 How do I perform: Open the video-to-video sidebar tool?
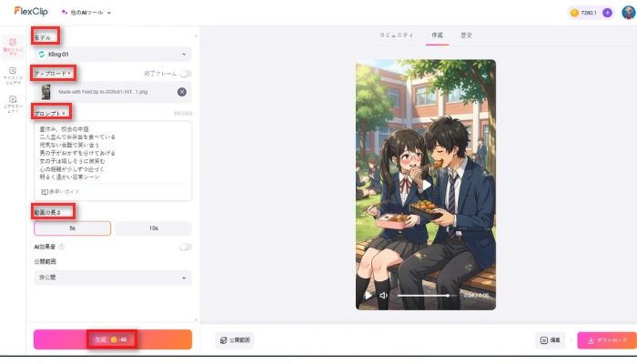(13, 103)
